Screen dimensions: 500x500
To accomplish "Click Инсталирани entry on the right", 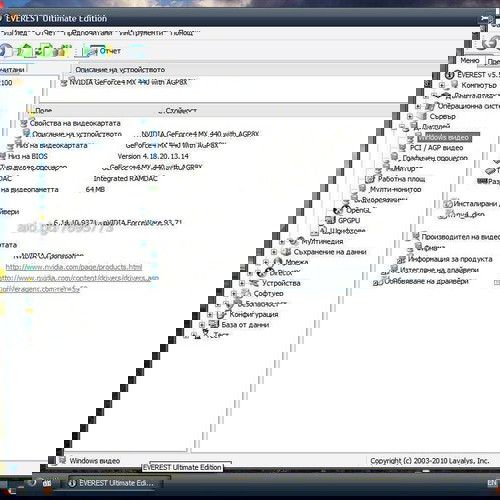I will pyautogui.click(x=476, y=204).
